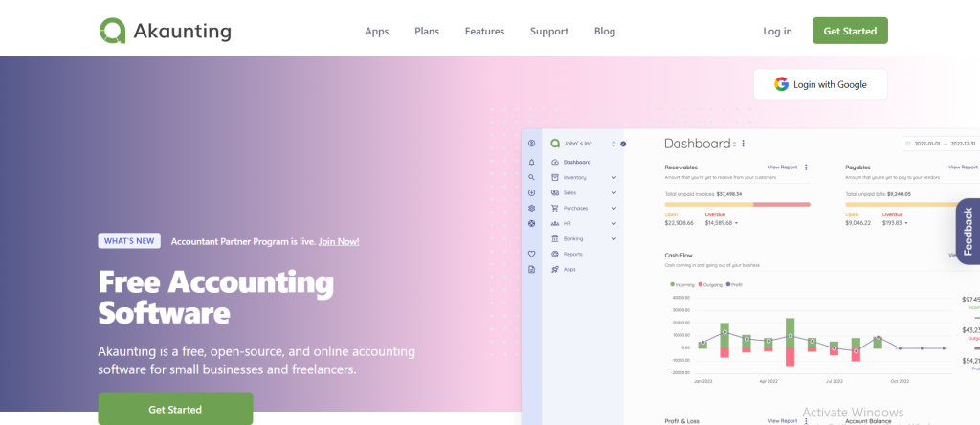Click the Google icon on the login button
980x425 pixels.
(781, 84)
